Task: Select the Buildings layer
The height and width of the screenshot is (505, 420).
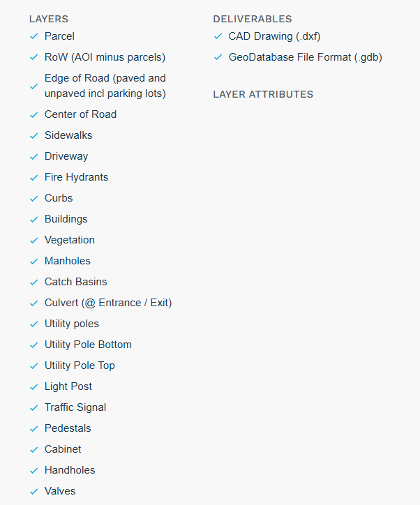Action: click(66, 219)
